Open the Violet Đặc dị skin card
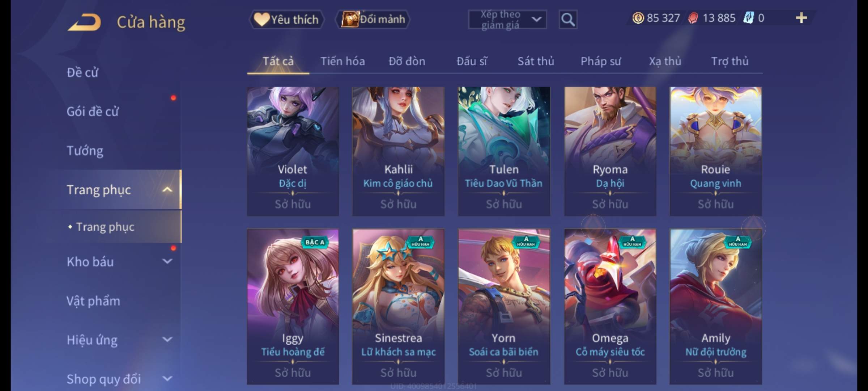This screenshot has width=868, height=391. (x=293, y=151)
